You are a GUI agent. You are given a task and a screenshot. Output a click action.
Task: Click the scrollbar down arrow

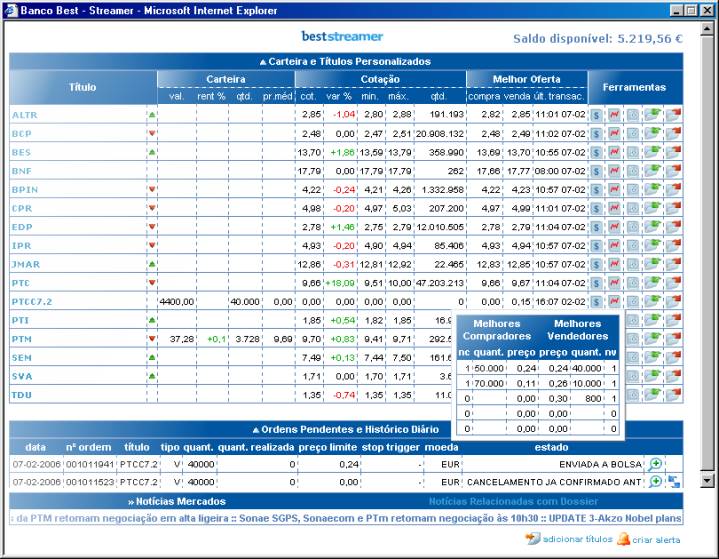point(707,481)
